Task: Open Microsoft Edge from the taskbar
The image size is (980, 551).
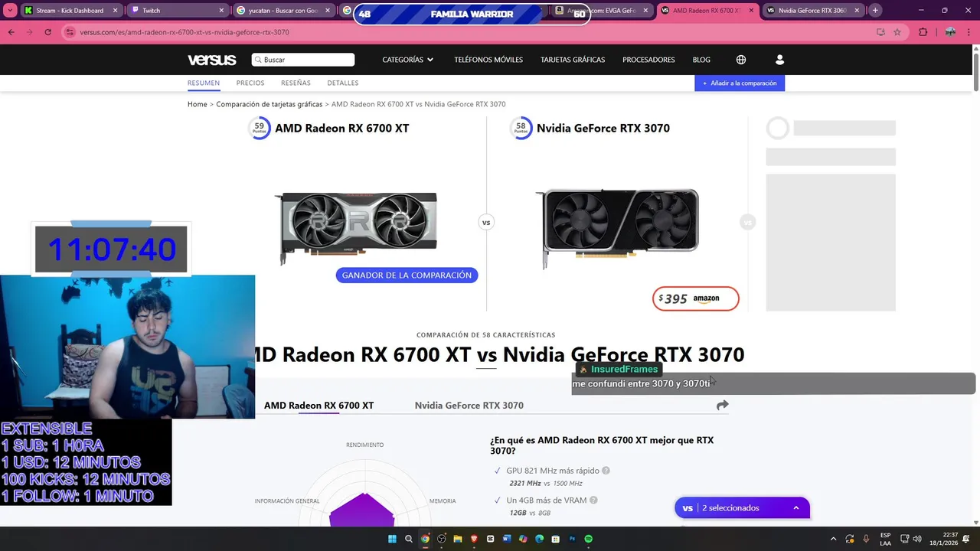Action: click(539, 539)
